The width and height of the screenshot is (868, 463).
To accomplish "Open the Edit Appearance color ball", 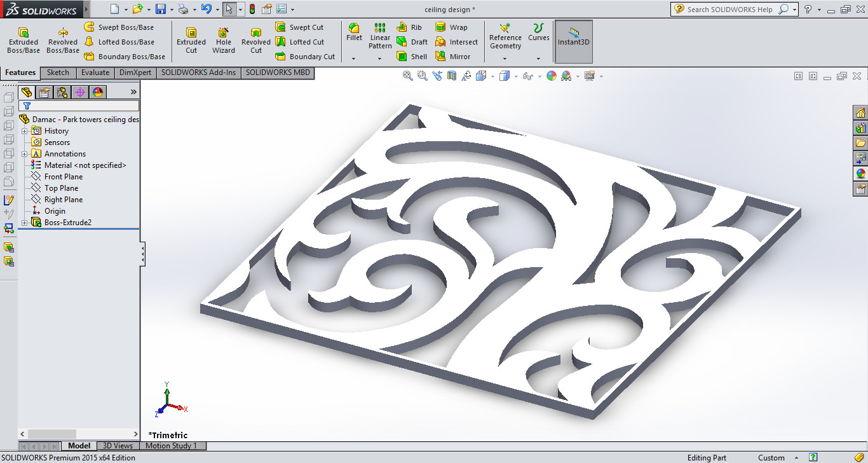I will click(551, 76).
